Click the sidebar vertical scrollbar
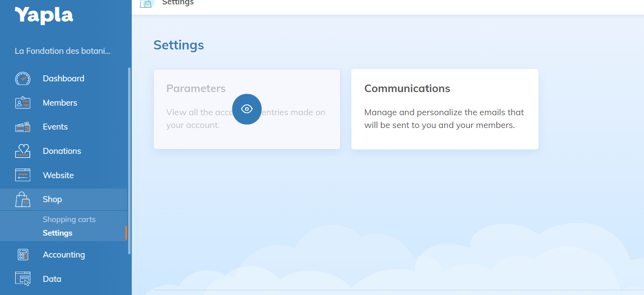The width and height of the screenshot is (644, 295). click(x=129, y=159)
